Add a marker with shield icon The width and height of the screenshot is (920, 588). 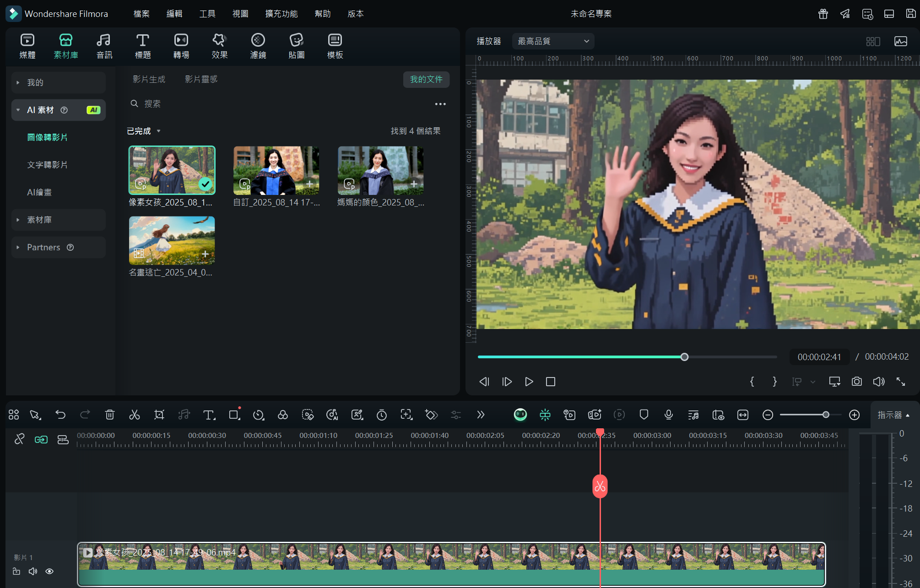click(644, 415)
